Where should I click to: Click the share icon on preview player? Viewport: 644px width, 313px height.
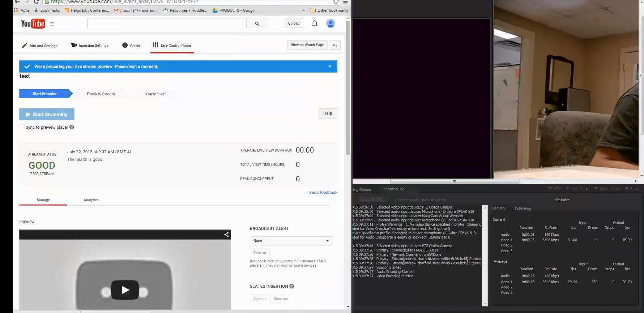coord(226,235)
